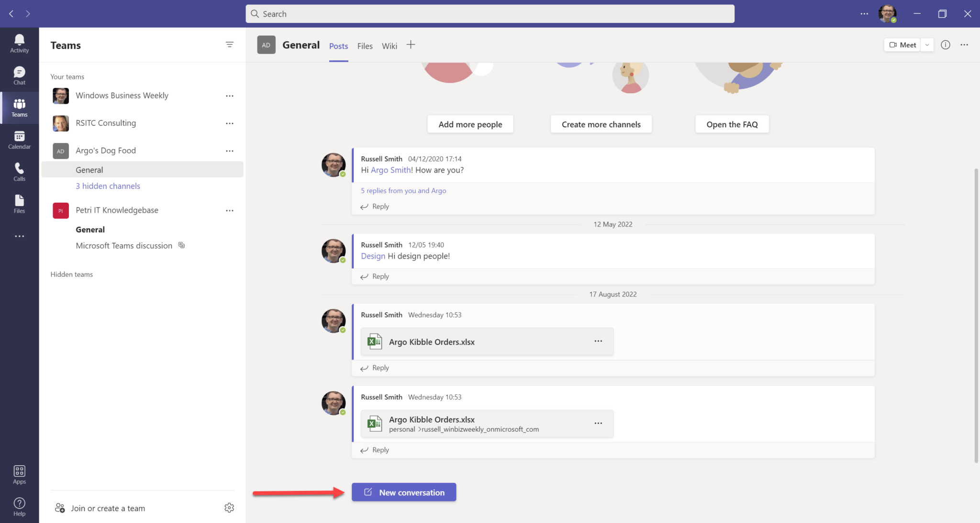Open the Calendar
980x523 pixels.
[19, 140]
